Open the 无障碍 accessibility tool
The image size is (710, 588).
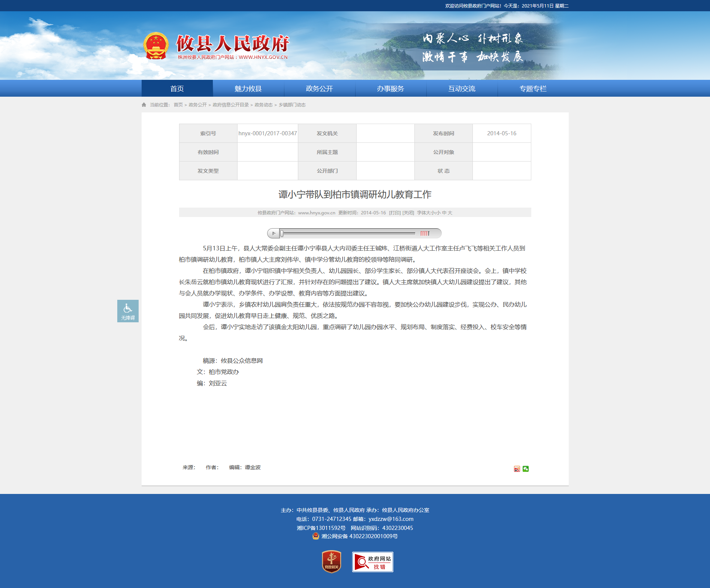128,311
